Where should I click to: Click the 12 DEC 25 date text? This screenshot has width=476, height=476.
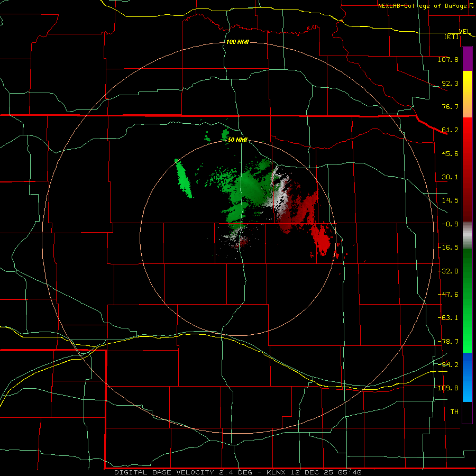pyautogui.click(x=312, y=472)
